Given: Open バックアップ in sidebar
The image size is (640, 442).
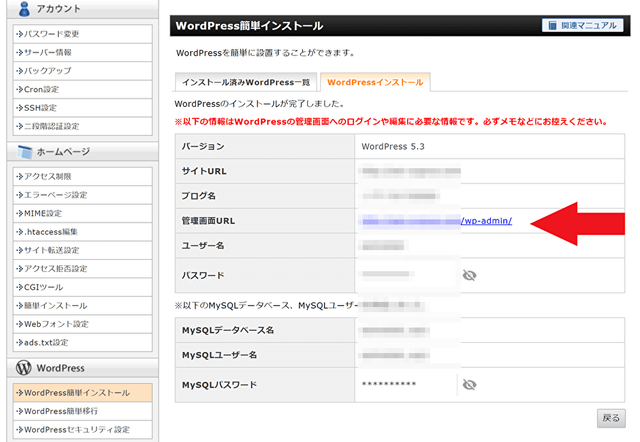Looking at the screenshot, I should tap(83, 71).
